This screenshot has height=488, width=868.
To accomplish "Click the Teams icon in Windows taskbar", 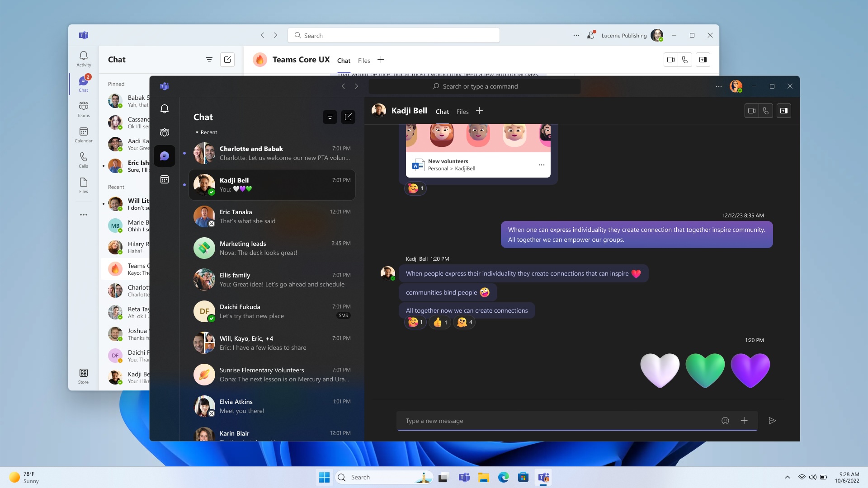I will point(464,477).
